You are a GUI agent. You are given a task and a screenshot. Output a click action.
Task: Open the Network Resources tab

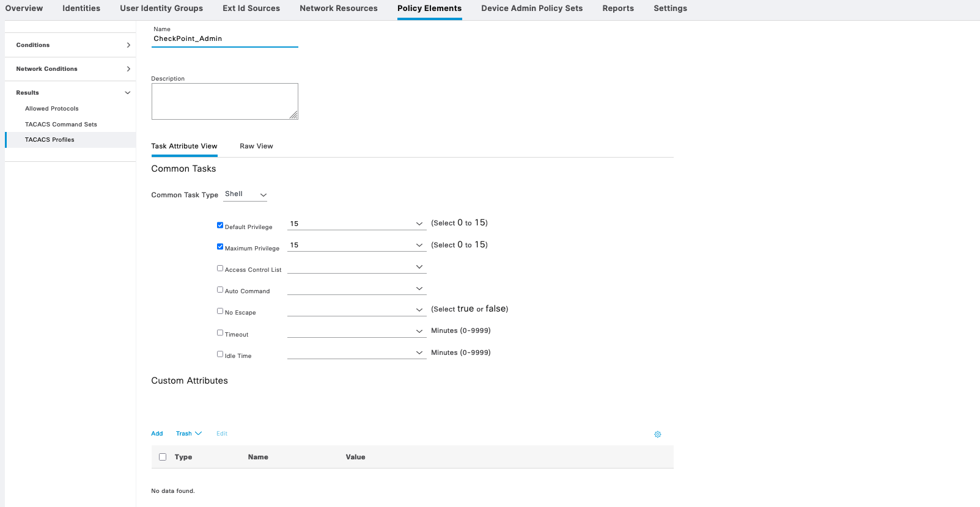click(338, 9)
